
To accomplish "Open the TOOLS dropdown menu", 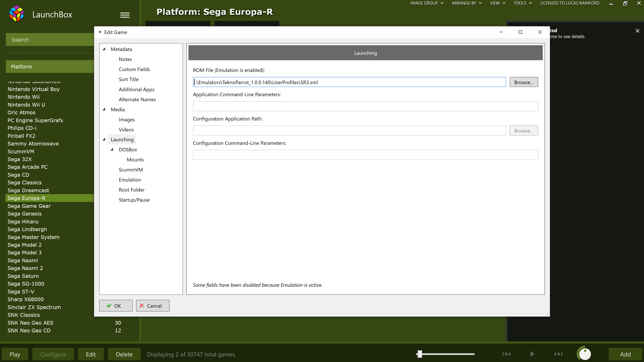I will (x=523, y=3).
